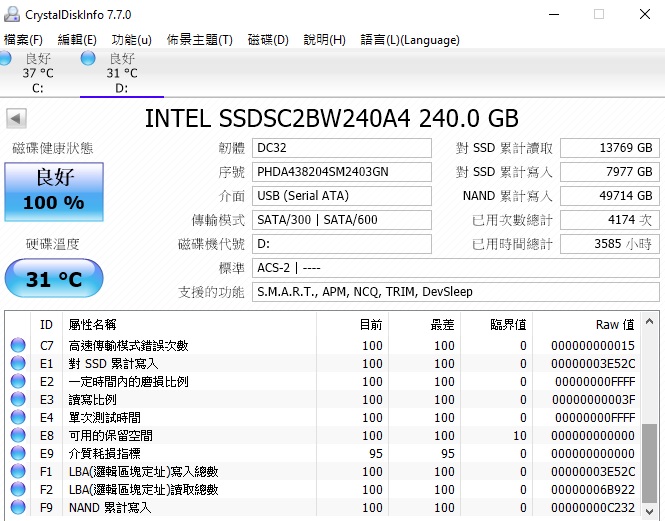This screenshot has height=521, width=665.
Task: Open the 磁碟(D) menu
Action: [x=268, y=40]
